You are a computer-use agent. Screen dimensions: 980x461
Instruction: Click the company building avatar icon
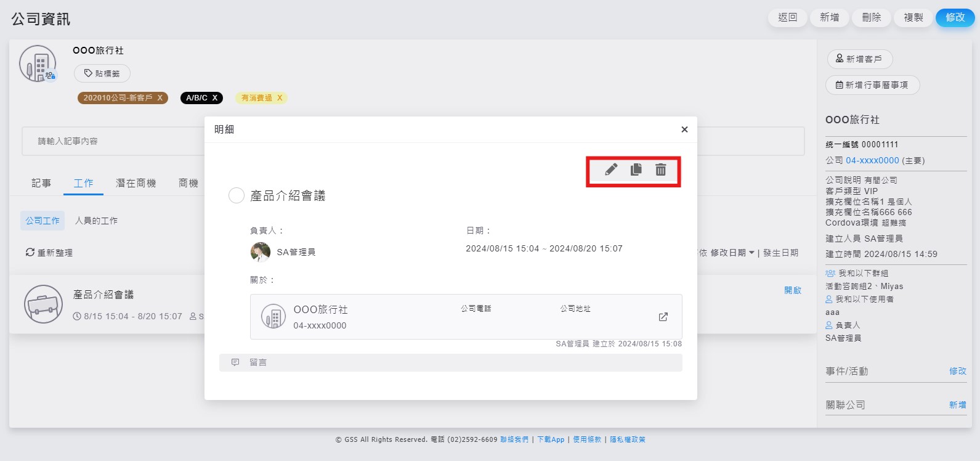click(38, 64)
